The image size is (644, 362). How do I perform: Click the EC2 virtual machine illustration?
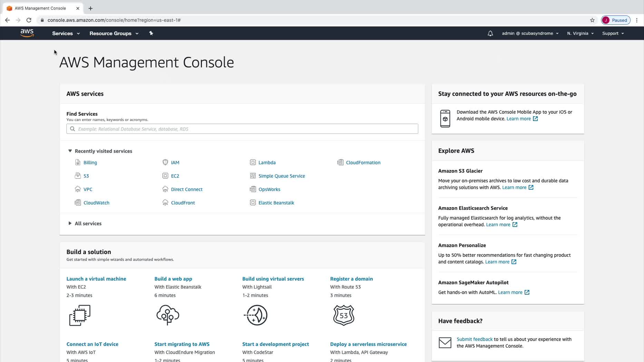pos(80,315)
